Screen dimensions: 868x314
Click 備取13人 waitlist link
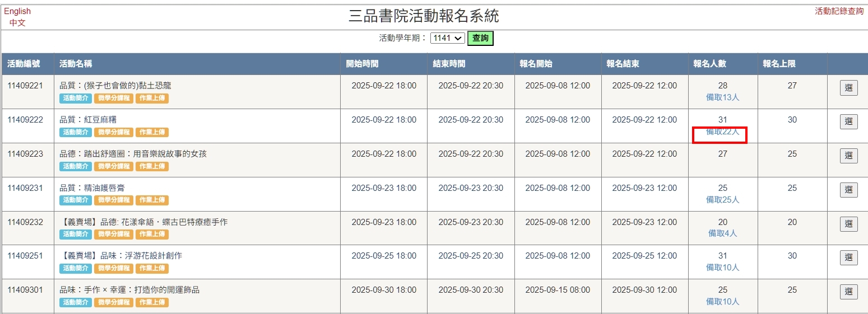click(x=722, y=97)
